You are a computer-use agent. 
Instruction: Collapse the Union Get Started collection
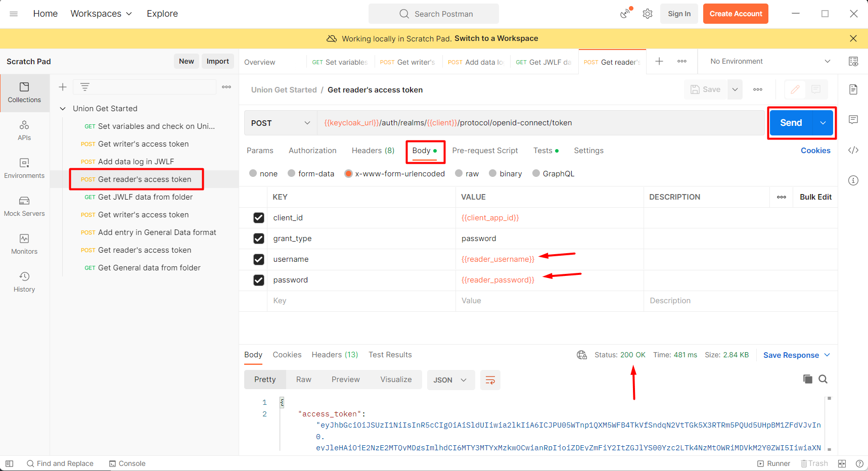pos(63,109)
